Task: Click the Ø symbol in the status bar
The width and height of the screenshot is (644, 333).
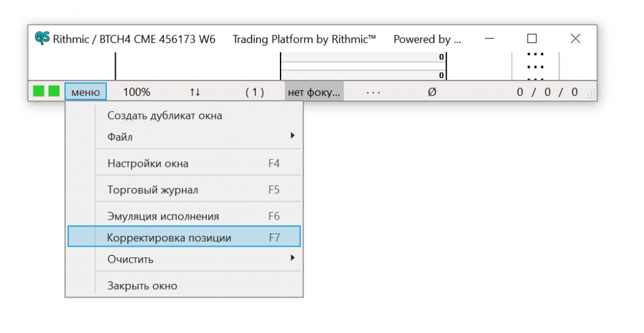Action: point(431,92)
